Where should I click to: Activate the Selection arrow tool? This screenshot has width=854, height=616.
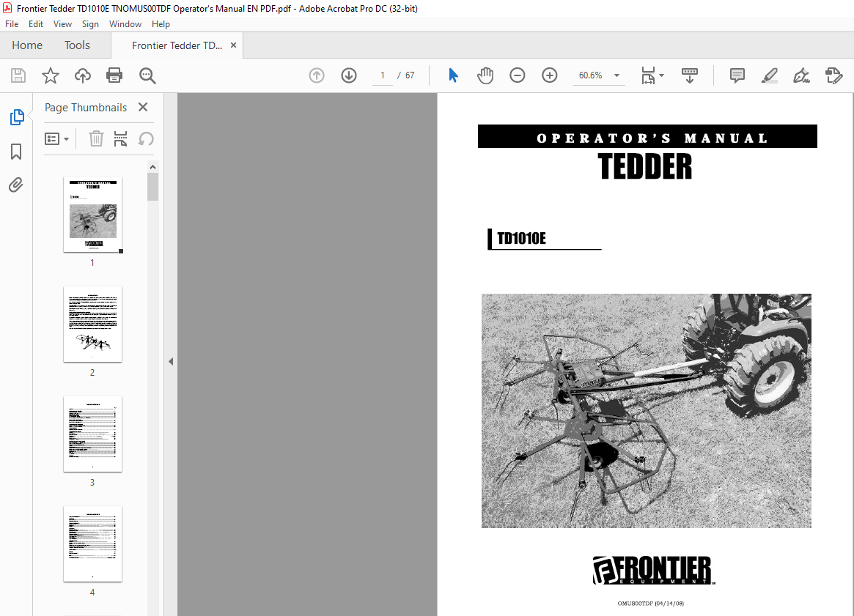(453, 75)
